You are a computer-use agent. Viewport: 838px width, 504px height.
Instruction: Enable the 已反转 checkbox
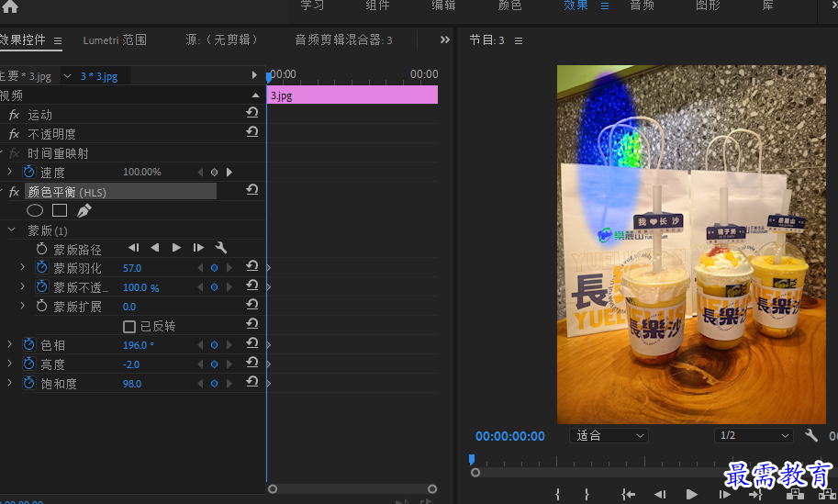coord(128,327)
